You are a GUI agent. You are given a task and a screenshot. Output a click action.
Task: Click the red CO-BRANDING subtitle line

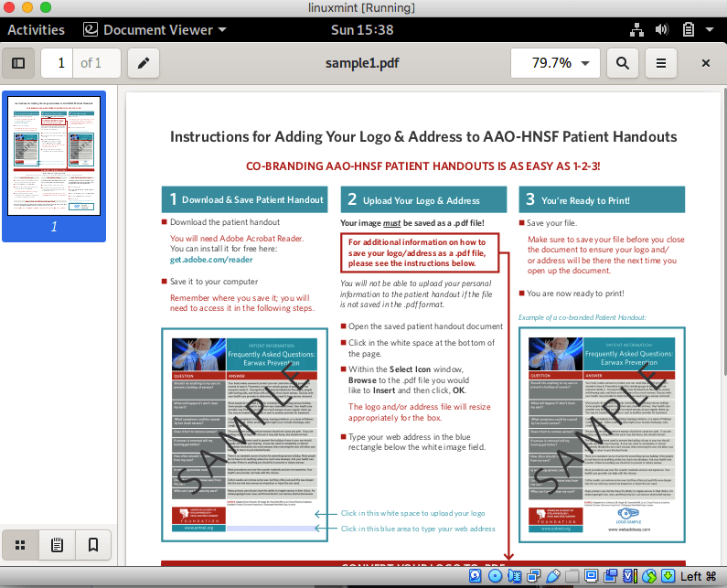(x=422, y=166)
